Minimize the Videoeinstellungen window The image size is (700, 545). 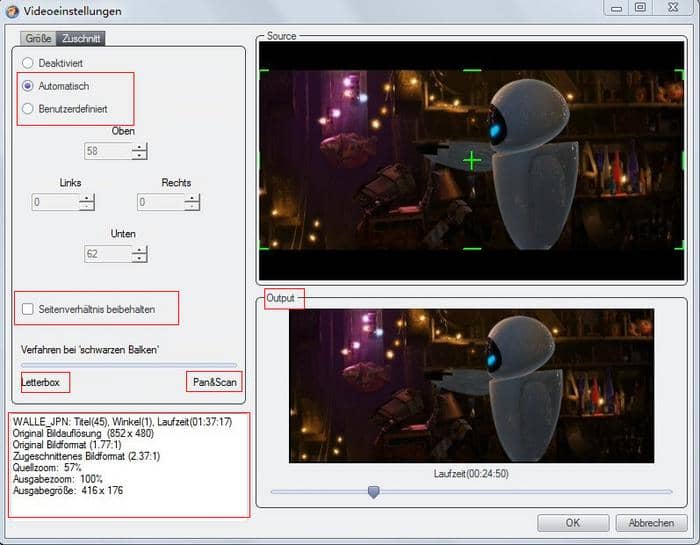point(617,8)
